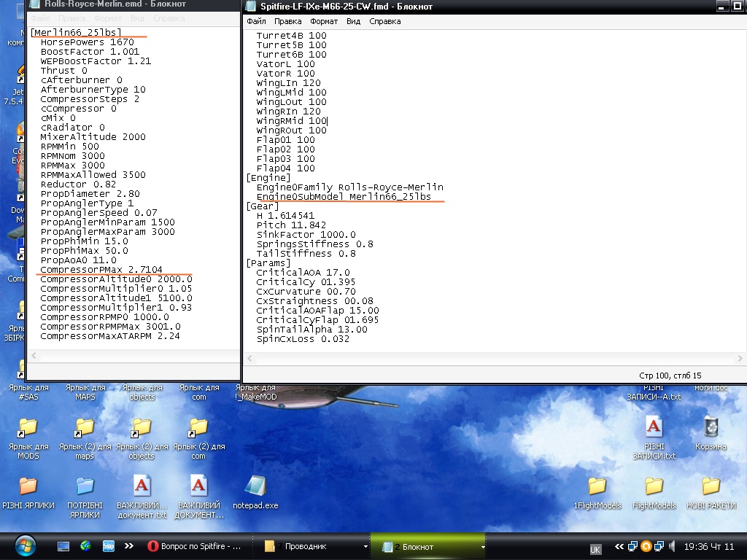
Task: Click the line 'EngineOSubModel Merlin66_25lbs'
Action: coord(344,197)
